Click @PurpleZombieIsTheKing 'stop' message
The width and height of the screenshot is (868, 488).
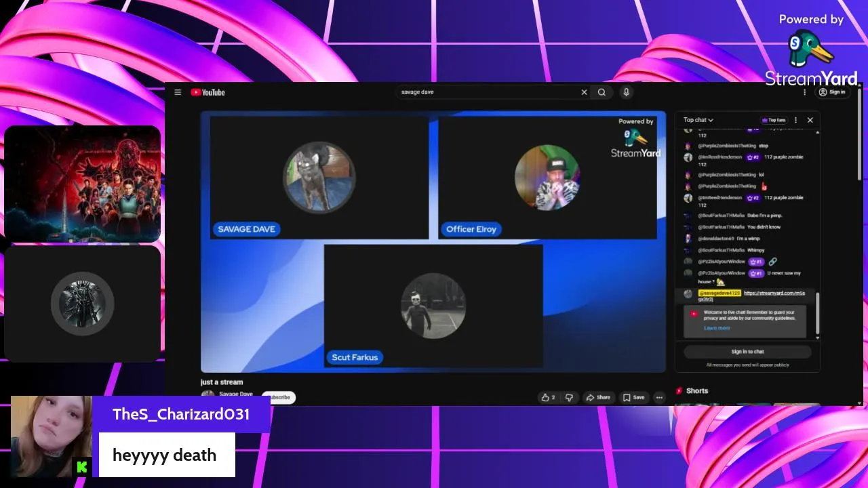coord(763,146)
